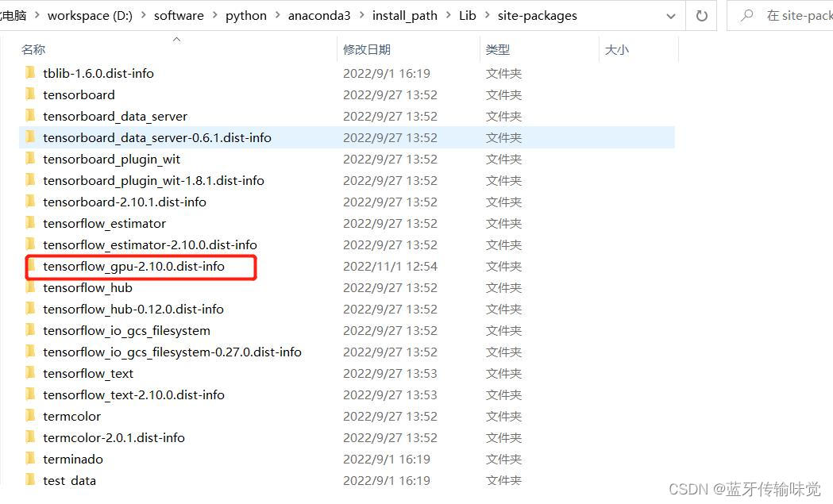Screen dimensions: 833x504
Task: Click folder icon of tensorflow_text
Action: [30, 373]
